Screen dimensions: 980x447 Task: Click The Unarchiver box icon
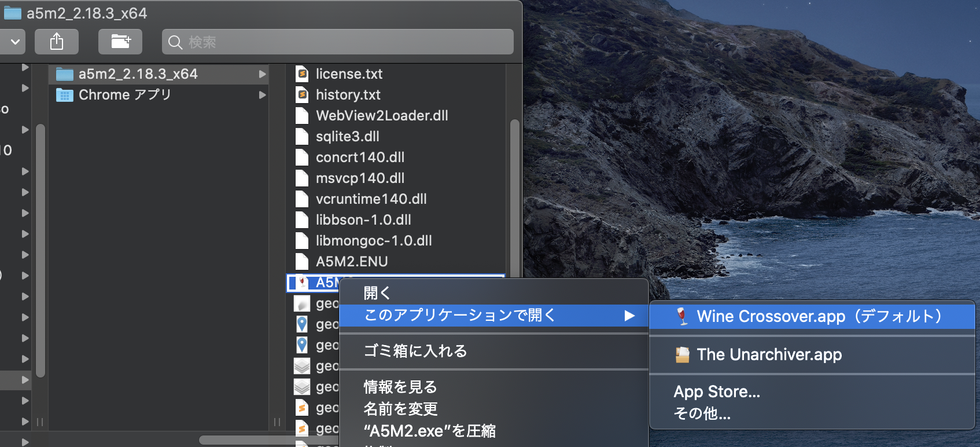[683, 354]
